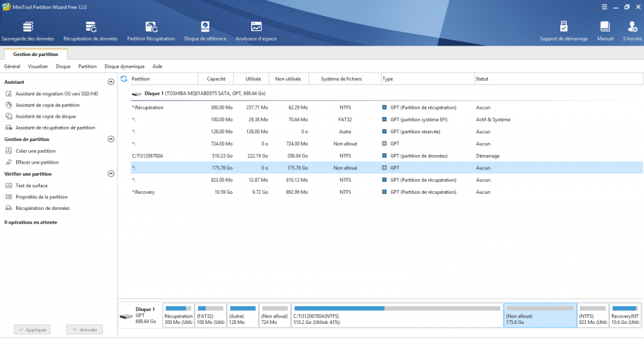The height and width of the screenshot is (340, 644).
Task: Start Disque de référence benchmark
Action: click(205, 31)
